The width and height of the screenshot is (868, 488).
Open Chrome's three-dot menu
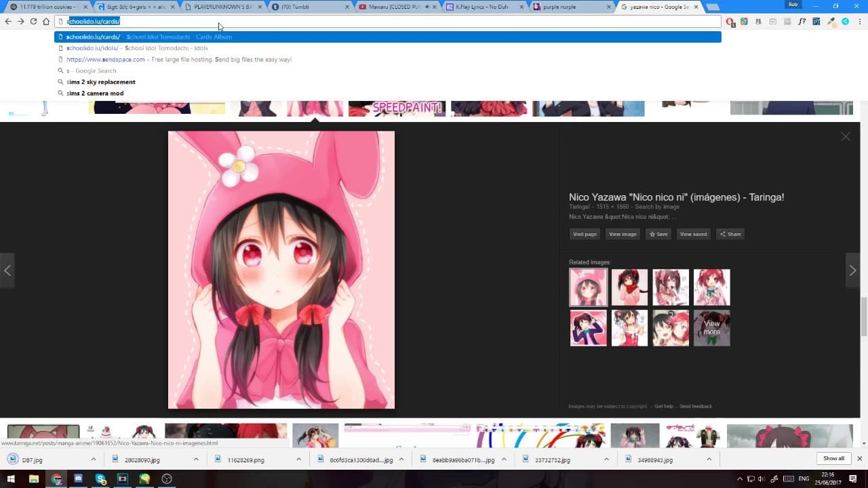[859, 22]
